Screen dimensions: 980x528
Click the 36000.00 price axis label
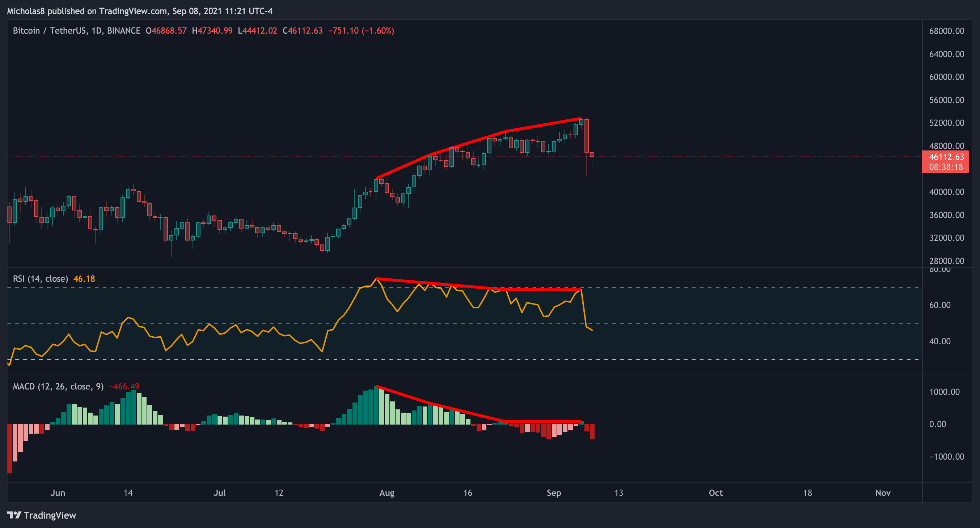click(946, 215)
